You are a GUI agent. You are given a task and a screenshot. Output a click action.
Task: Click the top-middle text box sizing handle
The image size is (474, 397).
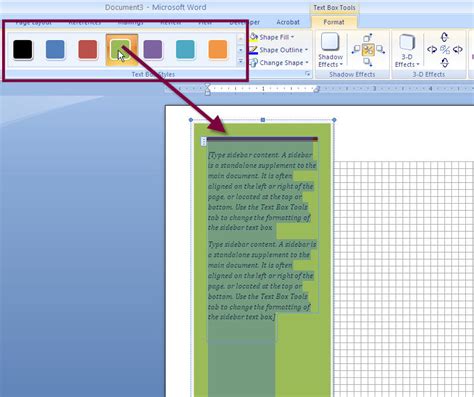click(x=263, y=120)
